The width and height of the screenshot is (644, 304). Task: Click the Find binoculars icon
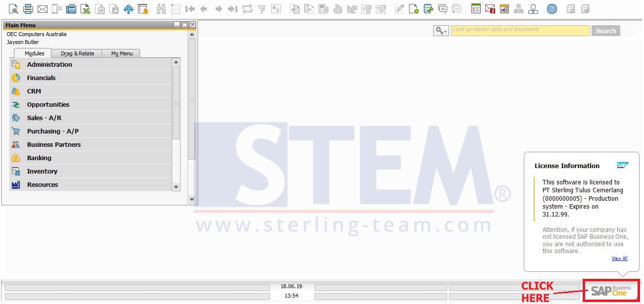(x=161, y=9)
